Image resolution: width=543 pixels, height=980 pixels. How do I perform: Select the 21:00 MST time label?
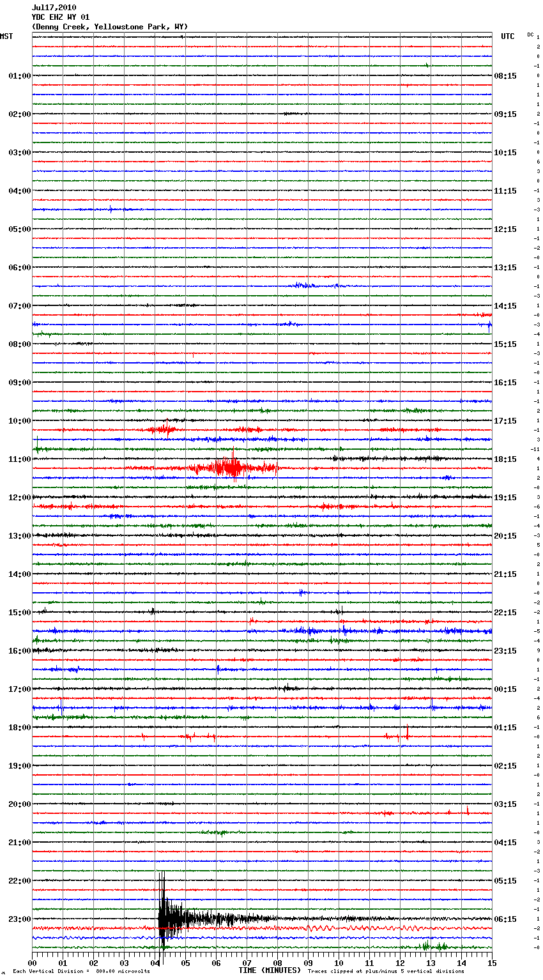pyautogui.click(x=20, y=843)
